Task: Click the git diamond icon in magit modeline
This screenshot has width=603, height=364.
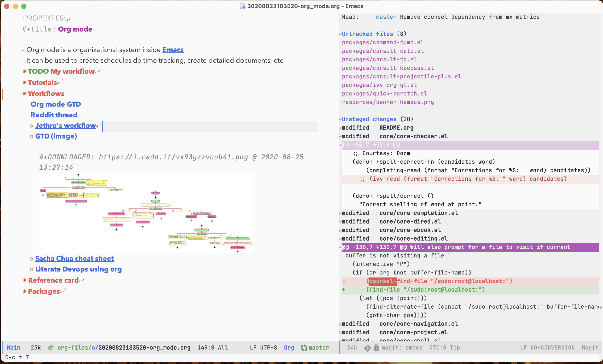Action: (367, 348)
